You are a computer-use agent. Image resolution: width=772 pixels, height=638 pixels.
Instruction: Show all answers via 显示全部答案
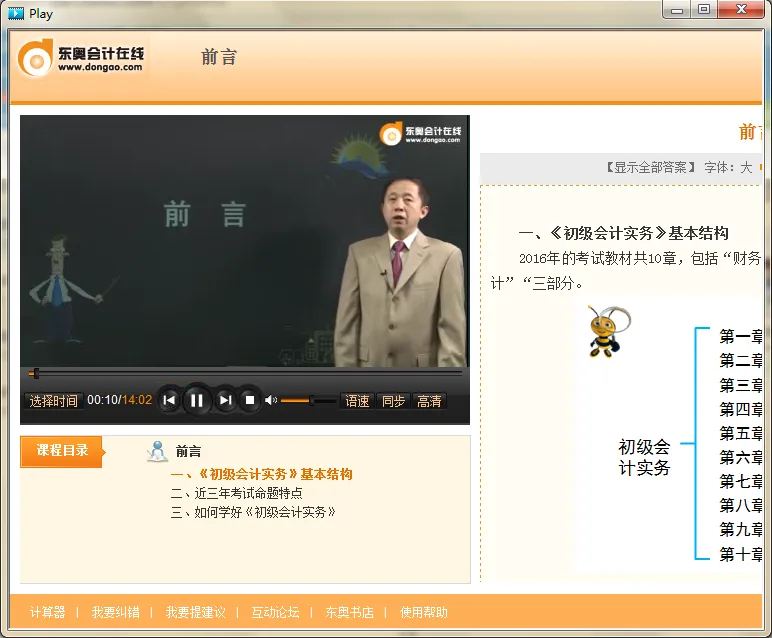651,168
